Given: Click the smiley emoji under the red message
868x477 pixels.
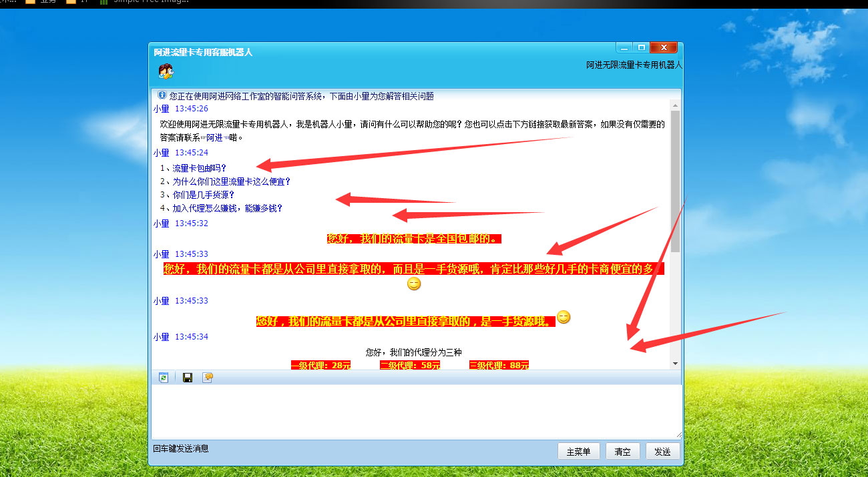Looking at the screenshot, I should click(x=413, y=284).
